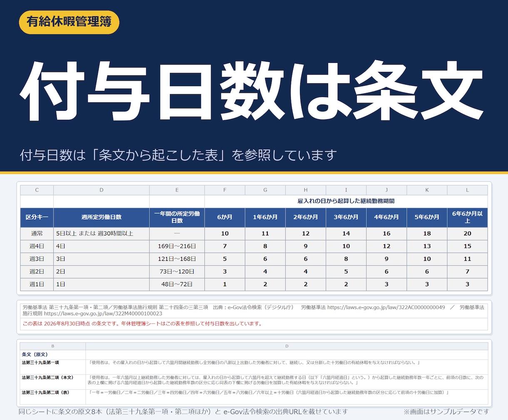Click the 1年6か月 header cell
Viewport: 508px width, 420px height.
(265, 217)
